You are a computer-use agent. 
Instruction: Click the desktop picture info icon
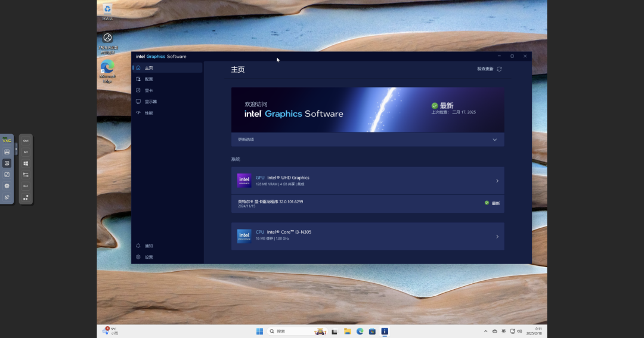coord(107,43)
